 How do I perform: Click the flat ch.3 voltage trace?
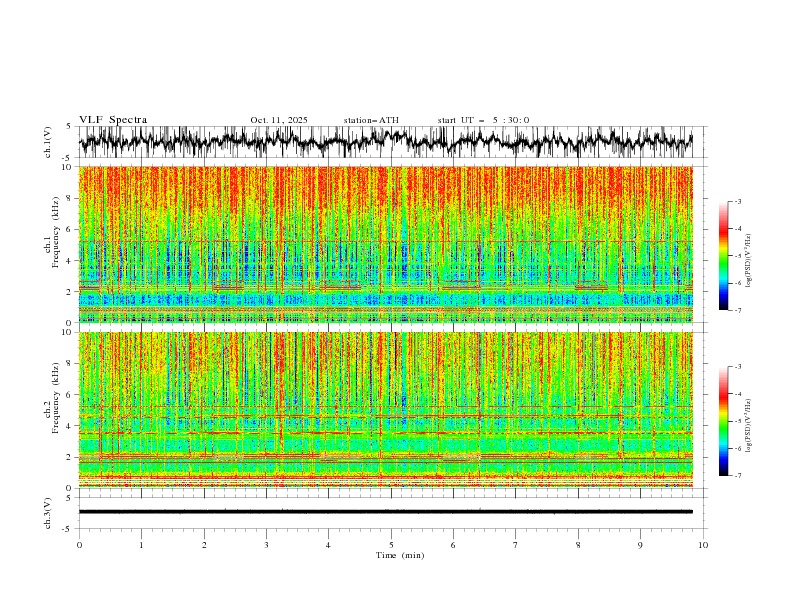[x=385, y=512]
